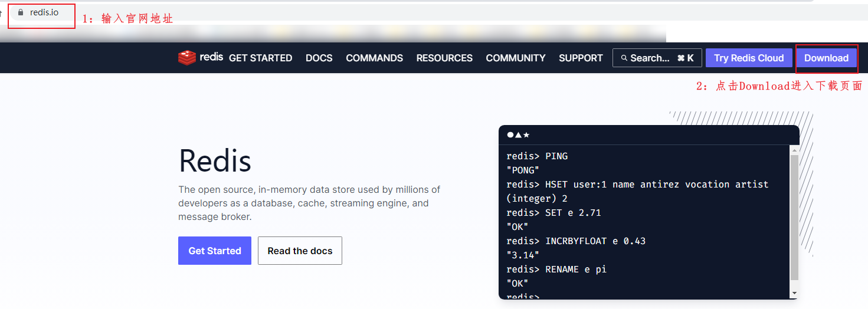Click the shapes icons in terminal title bar

tap(519, 135)
